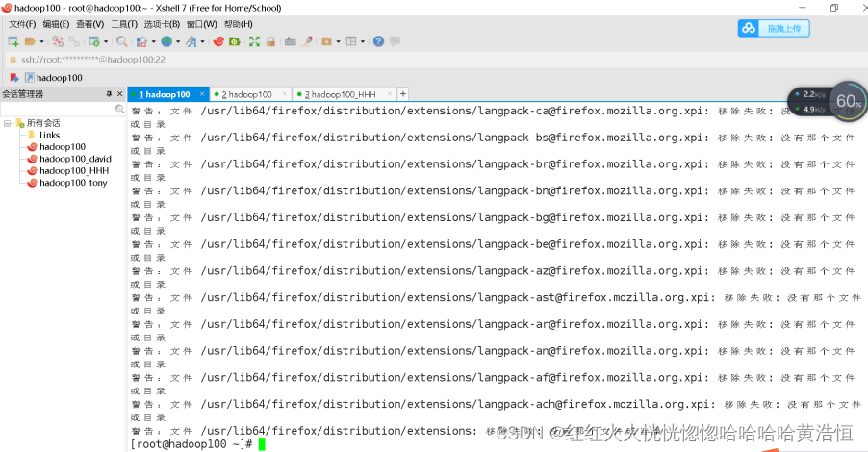Open session properties gear icon
Image resolution: width=868 pixels, height=452 pixels.
tap(94, 41)
